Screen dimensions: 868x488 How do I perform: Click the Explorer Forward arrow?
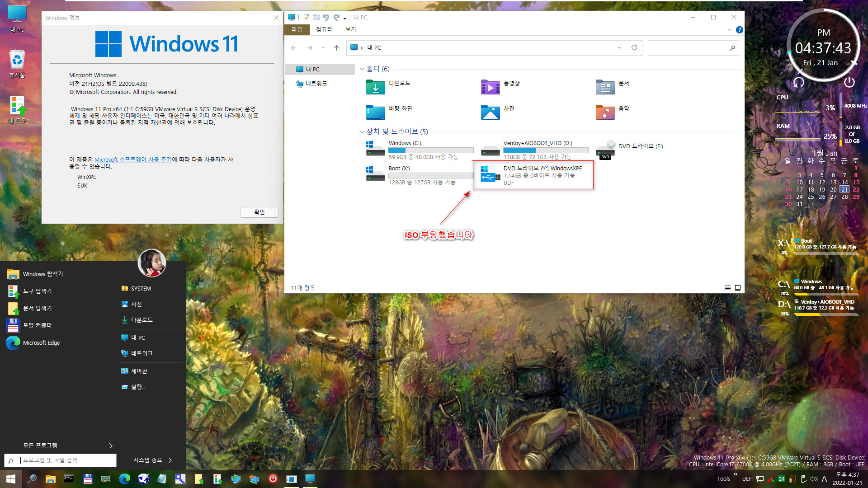coord(310,47)
